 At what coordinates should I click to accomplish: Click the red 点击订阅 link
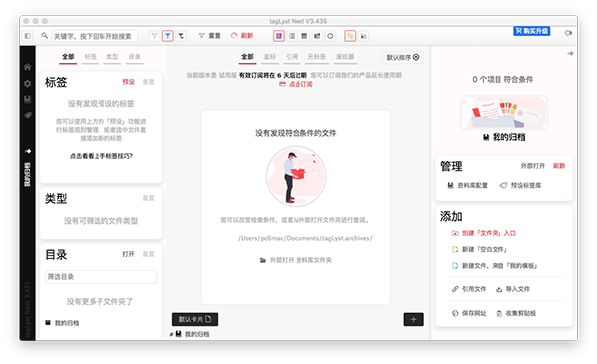click(x=296, y=84)
